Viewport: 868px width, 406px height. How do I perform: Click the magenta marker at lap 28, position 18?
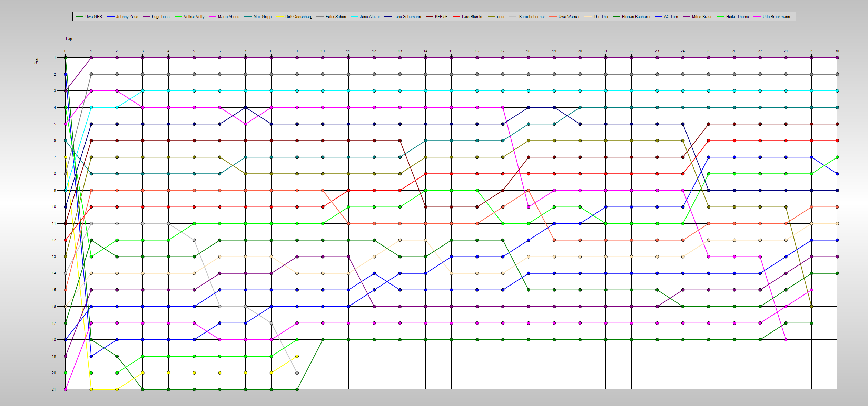[x=786, y=340]
